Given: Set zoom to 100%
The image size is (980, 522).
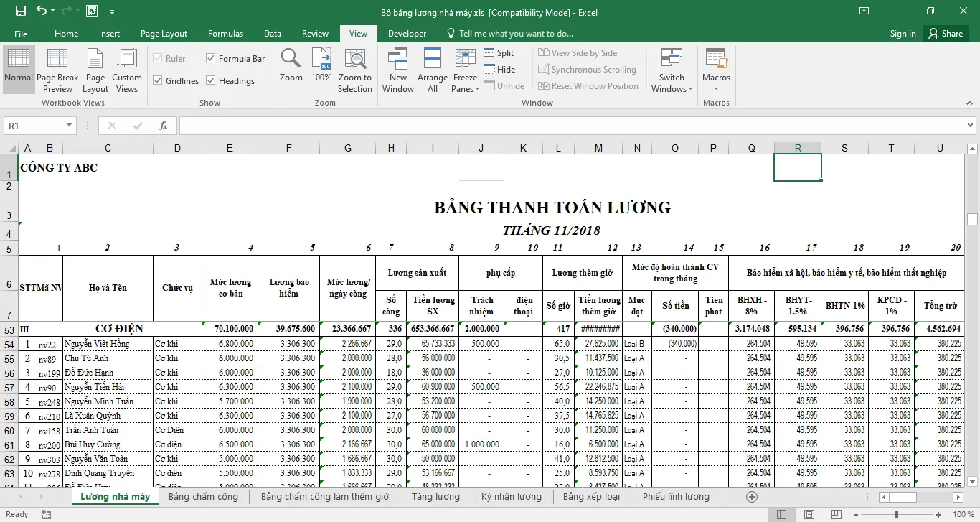Looking at the screenshot, I should point(321,65).
